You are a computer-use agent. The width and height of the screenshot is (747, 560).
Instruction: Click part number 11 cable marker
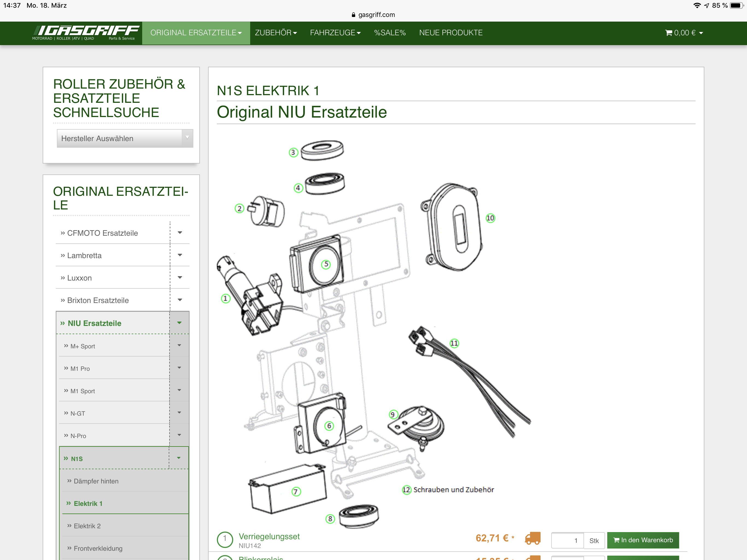coord(454,343)
